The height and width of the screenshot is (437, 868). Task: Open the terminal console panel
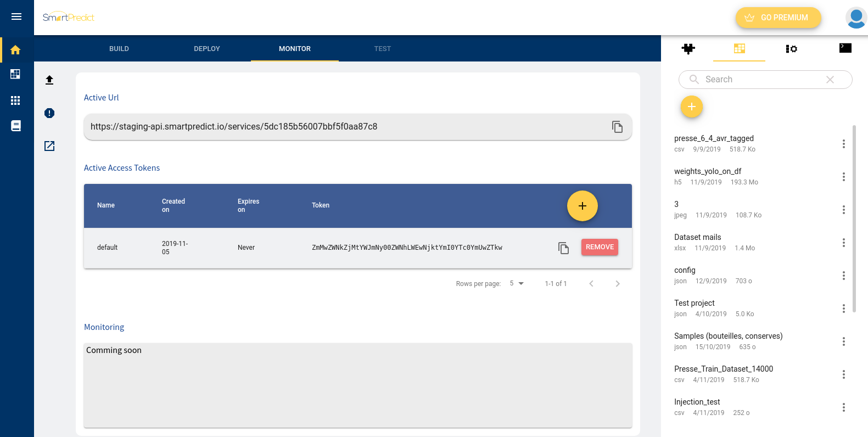pyautogui.click(x=845, y=48)
